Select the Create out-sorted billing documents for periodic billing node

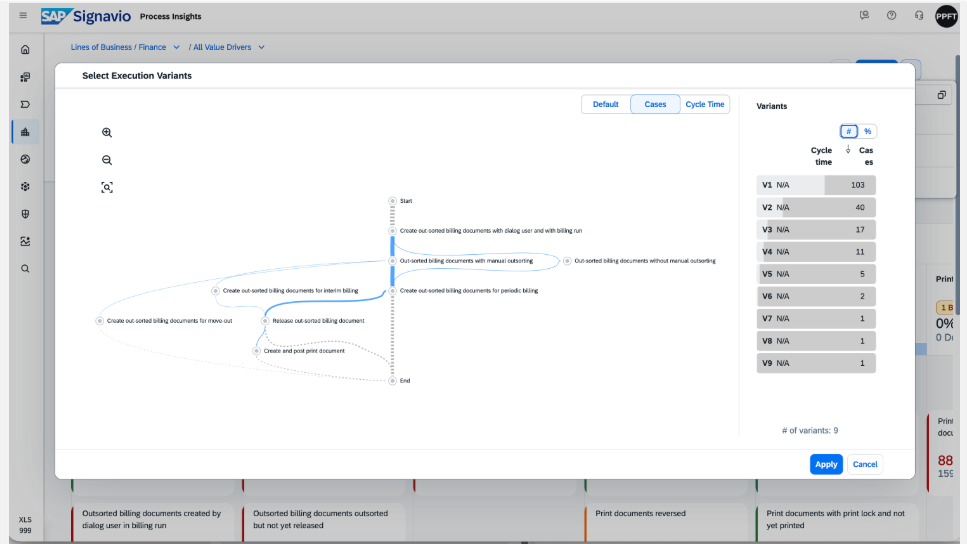[392, 291]
